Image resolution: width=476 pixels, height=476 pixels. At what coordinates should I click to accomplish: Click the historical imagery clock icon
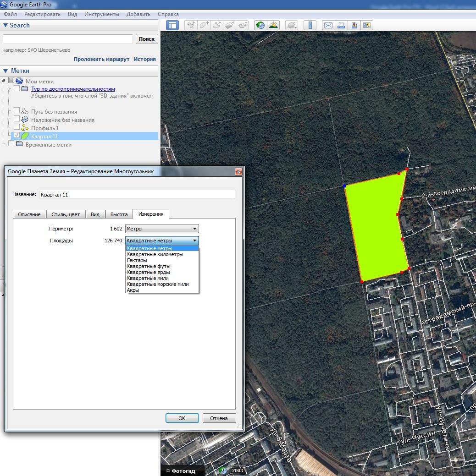coord(260,26)
